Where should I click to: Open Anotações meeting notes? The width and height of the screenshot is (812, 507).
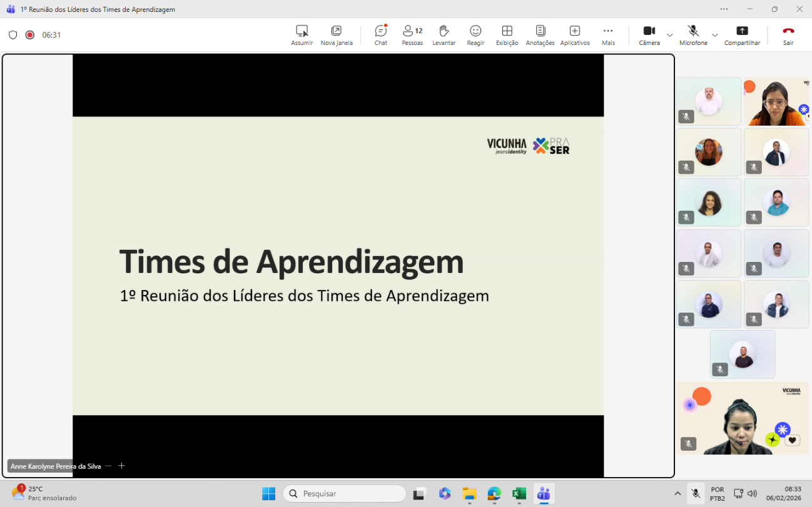coord(540,35)
